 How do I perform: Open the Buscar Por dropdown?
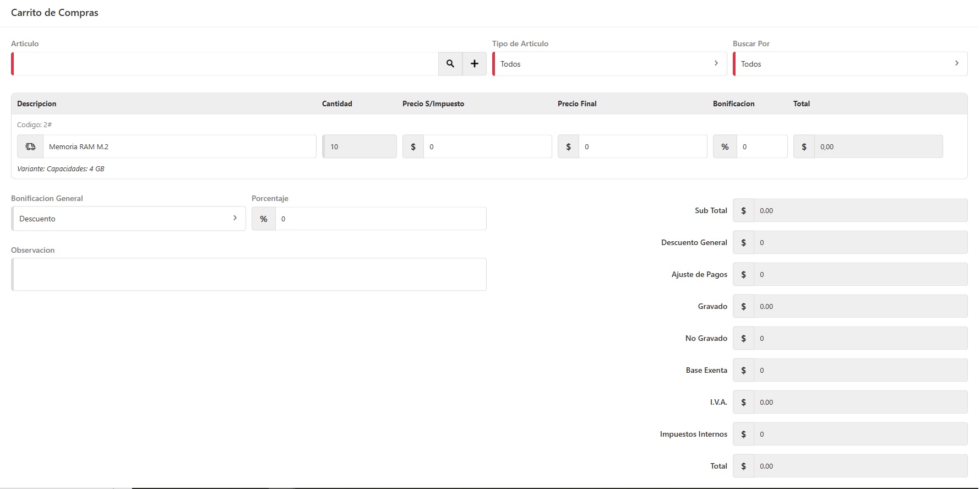point(850,64)
